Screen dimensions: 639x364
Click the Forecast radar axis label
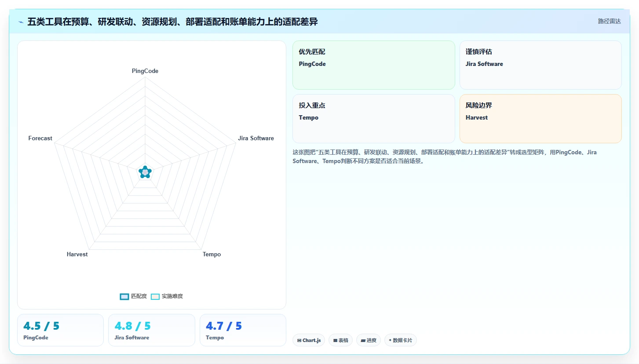40,138
